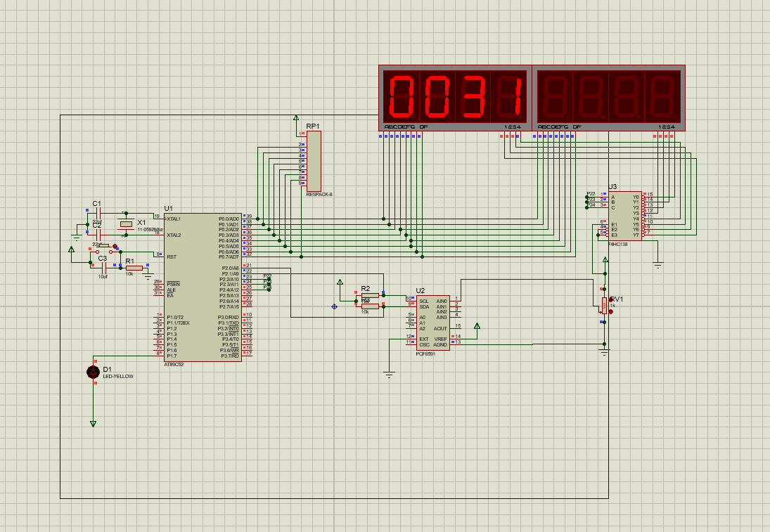
Task: Click RV1 potentiometer upper adjust button
Action: (x=611, y=299)
